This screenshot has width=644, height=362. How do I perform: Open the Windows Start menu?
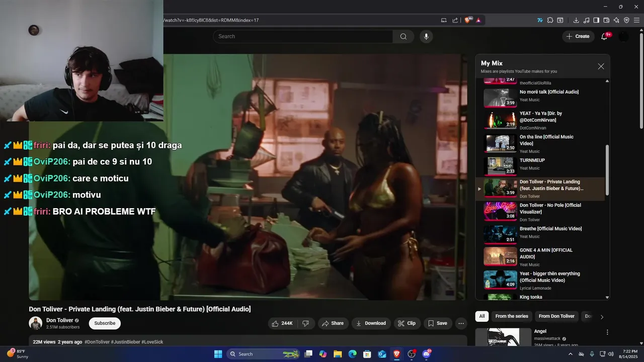coord(218,354)
